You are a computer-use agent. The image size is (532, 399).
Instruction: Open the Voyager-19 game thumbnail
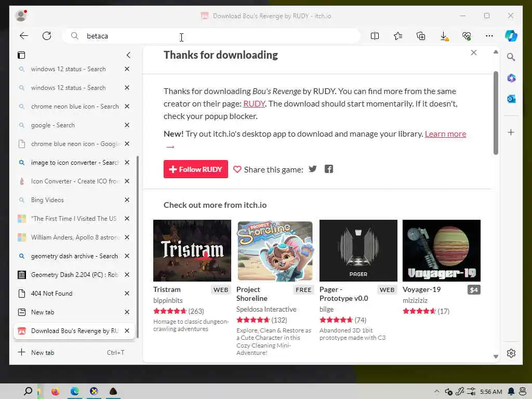[442, 250]
